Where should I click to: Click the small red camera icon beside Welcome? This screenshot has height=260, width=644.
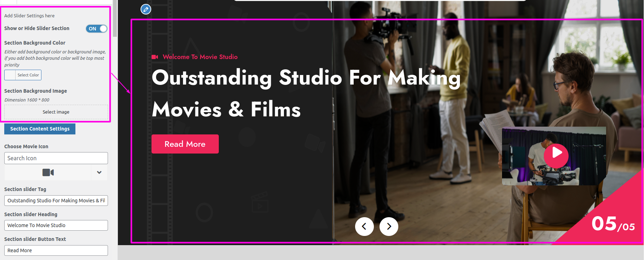click(155, 57)
